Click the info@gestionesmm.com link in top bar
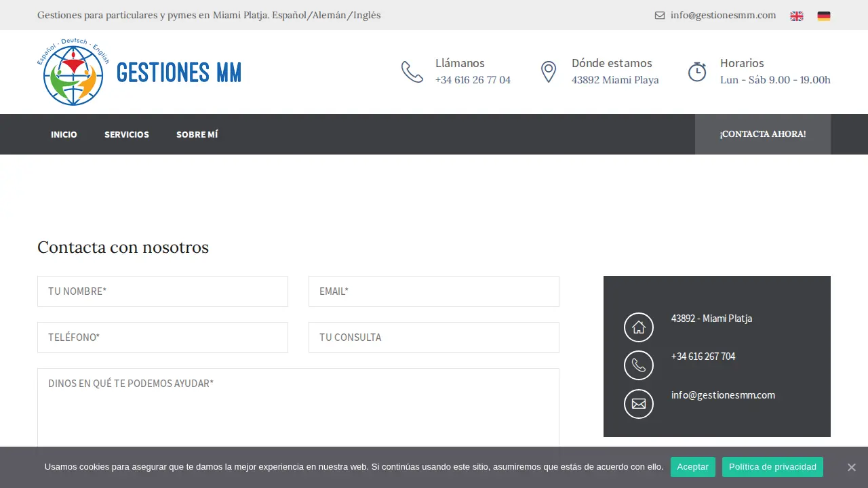 [724, 15]
